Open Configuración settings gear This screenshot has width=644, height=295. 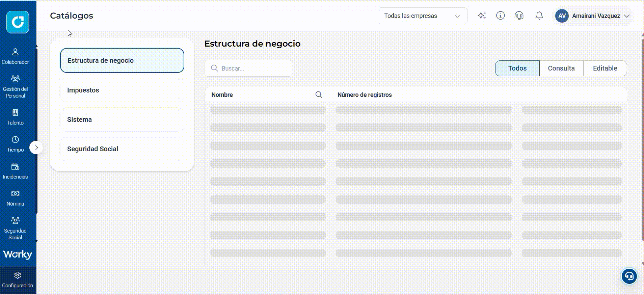[18, 280]
